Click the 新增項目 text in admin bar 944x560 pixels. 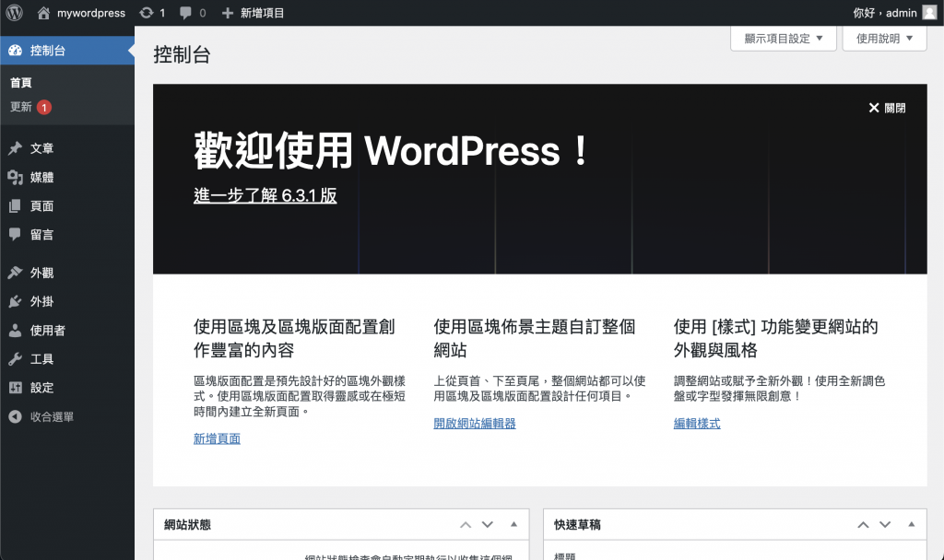pos(262,13)
